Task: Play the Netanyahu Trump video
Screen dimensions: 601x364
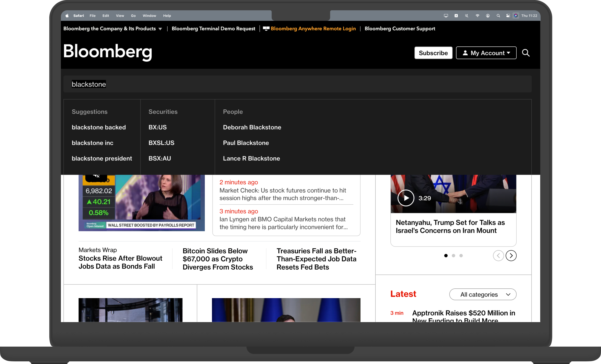Action: click(x=406, y=198)
